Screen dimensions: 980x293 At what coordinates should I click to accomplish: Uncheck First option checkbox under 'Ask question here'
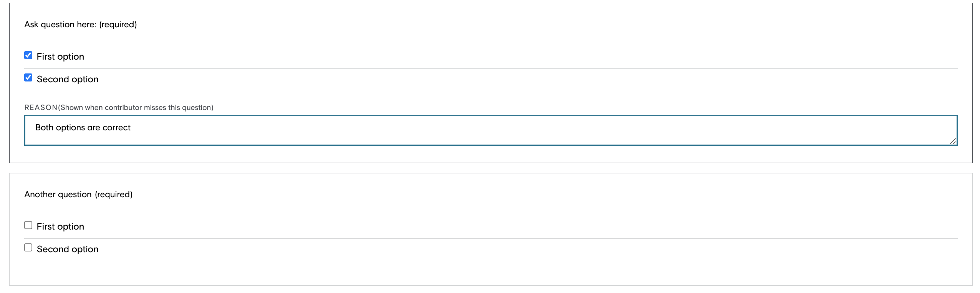28,55
